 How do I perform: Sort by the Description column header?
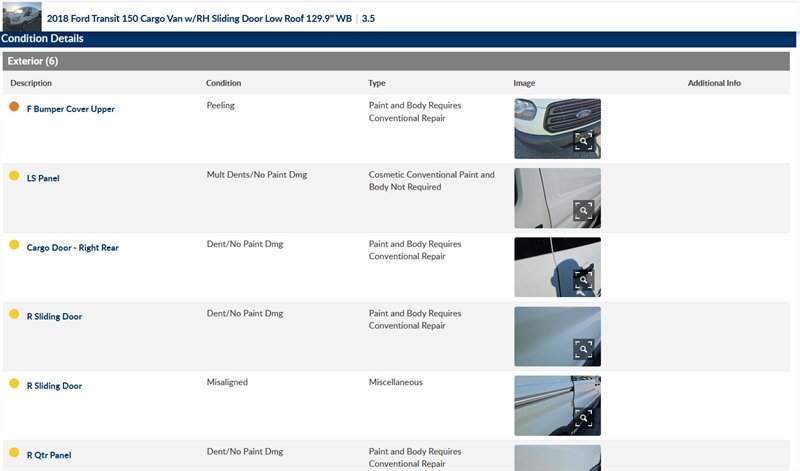click(x=31, y=83)
